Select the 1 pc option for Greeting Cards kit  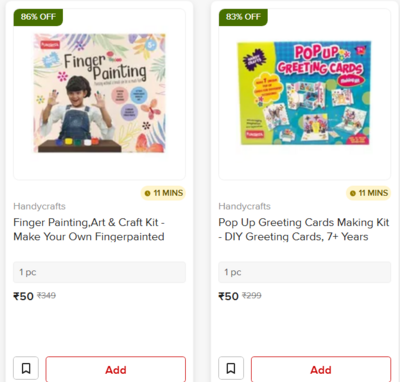[x=304, y=272]
